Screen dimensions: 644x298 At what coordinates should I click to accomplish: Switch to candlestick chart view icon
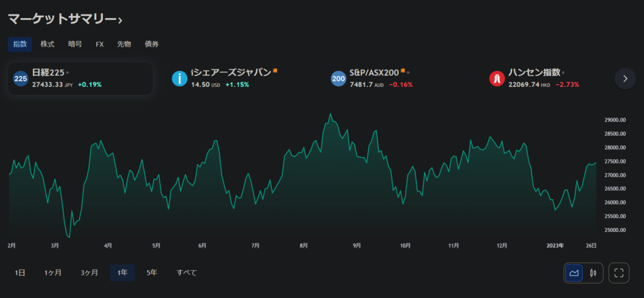click(x=593, y=273)
